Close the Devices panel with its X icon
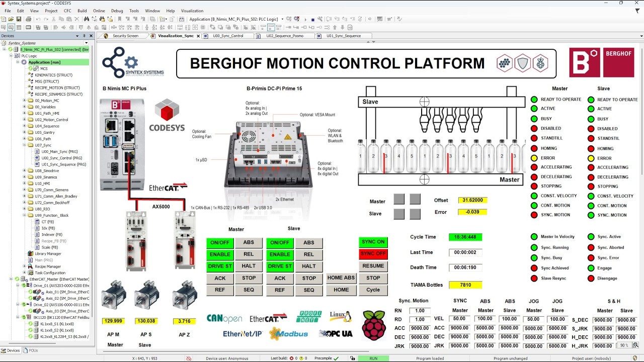The image size is (644, 362). [x=91, y=36]
